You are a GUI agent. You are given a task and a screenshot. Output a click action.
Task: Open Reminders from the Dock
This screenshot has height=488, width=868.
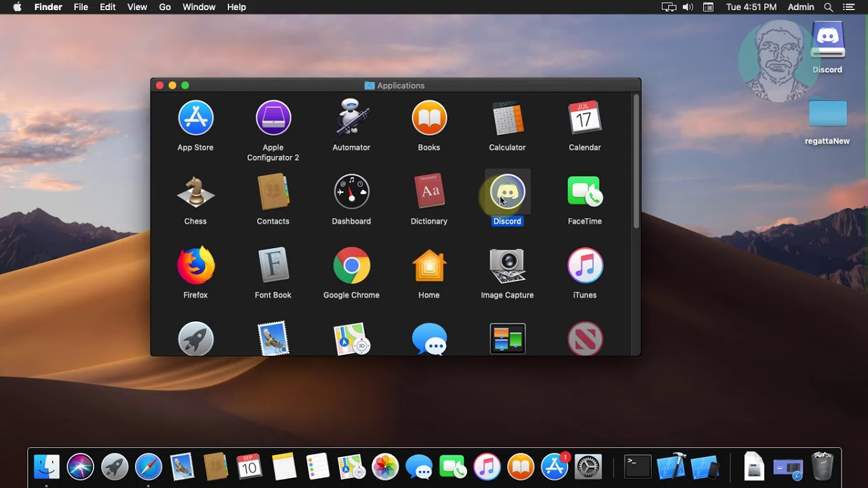click(317, 466)
